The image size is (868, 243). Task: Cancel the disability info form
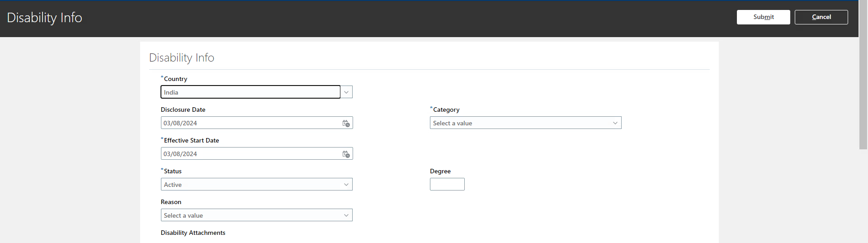[x=821, y=17]
